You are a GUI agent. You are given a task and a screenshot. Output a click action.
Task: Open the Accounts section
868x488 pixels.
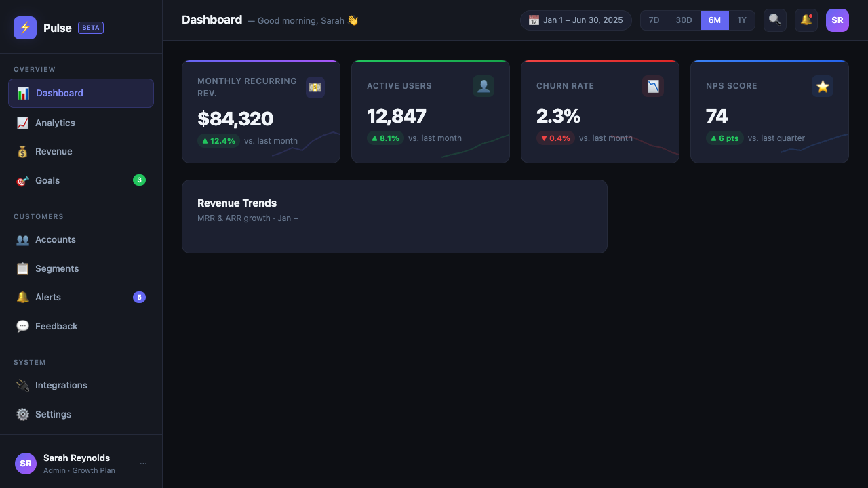tap(81, 239)
